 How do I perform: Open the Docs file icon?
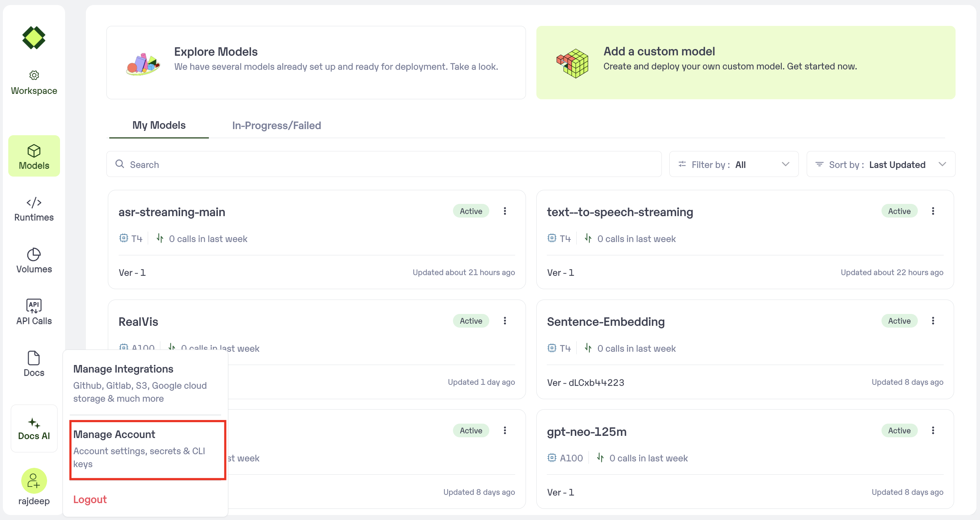click(x=34, y=358)
